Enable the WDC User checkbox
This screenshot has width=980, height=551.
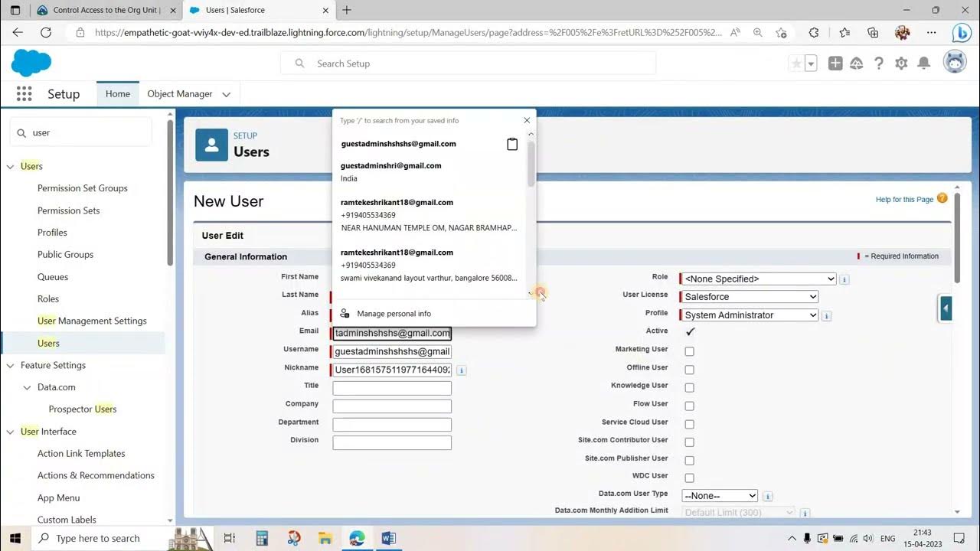pyautogui.click(x=689, y=478)
